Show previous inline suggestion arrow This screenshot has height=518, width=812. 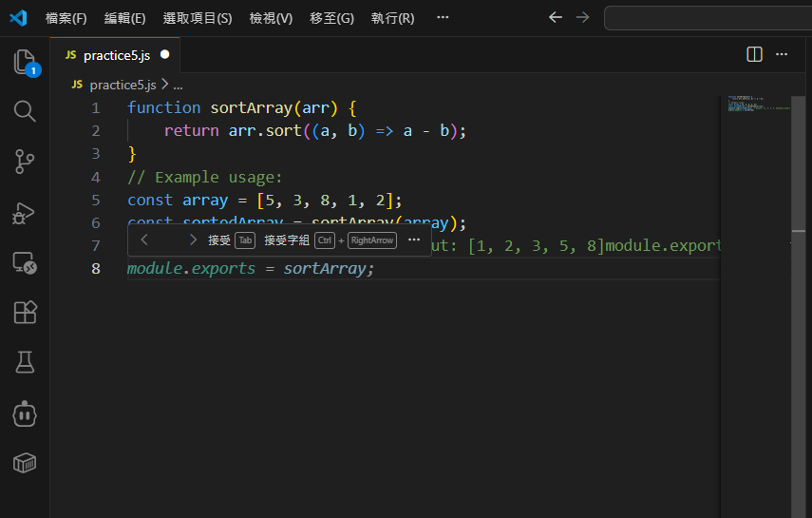pos(144,240)
